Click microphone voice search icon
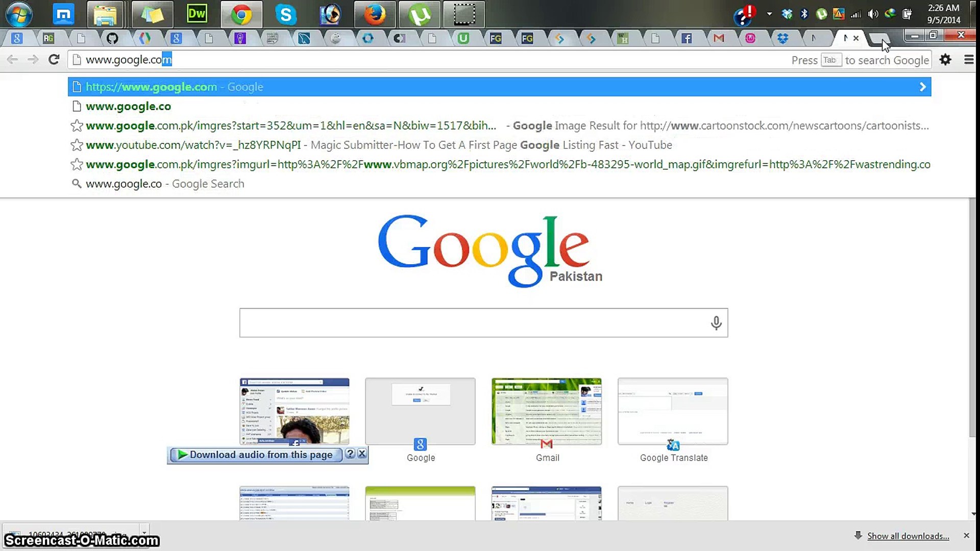Screen dimensions: 980x551 (716, 322)
